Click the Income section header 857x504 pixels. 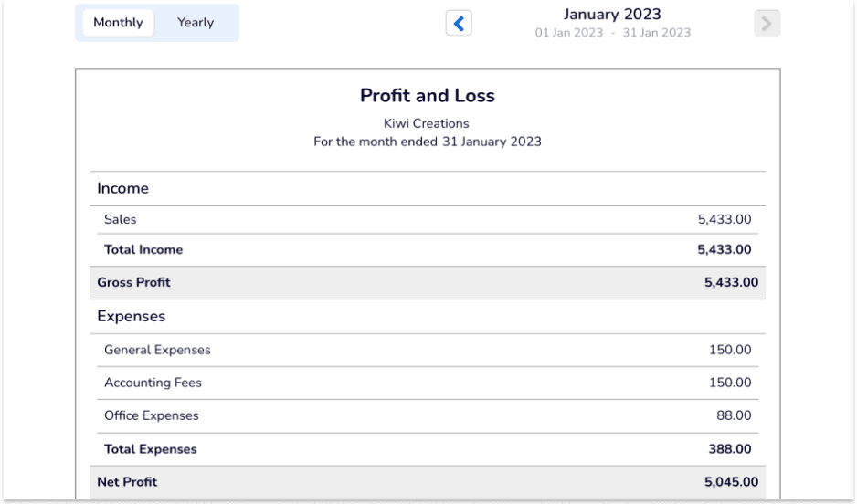[122, 188]
